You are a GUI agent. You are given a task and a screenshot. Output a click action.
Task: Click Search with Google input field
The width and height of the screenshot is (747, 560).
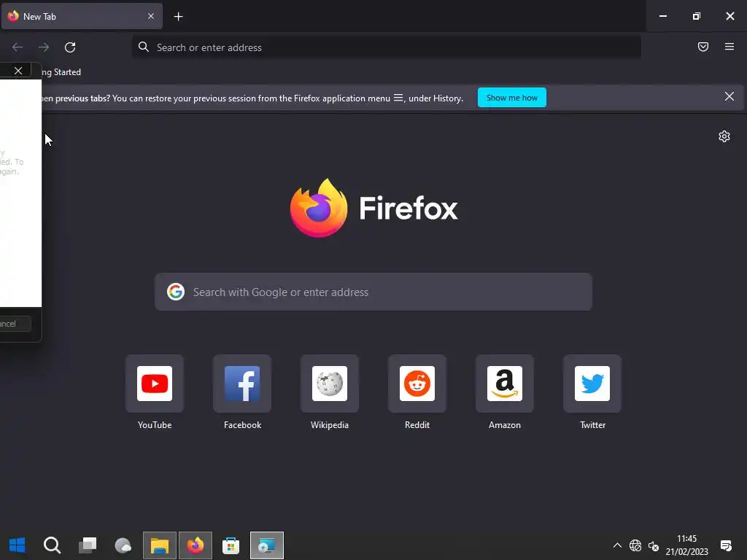click(x=373, y=292)
